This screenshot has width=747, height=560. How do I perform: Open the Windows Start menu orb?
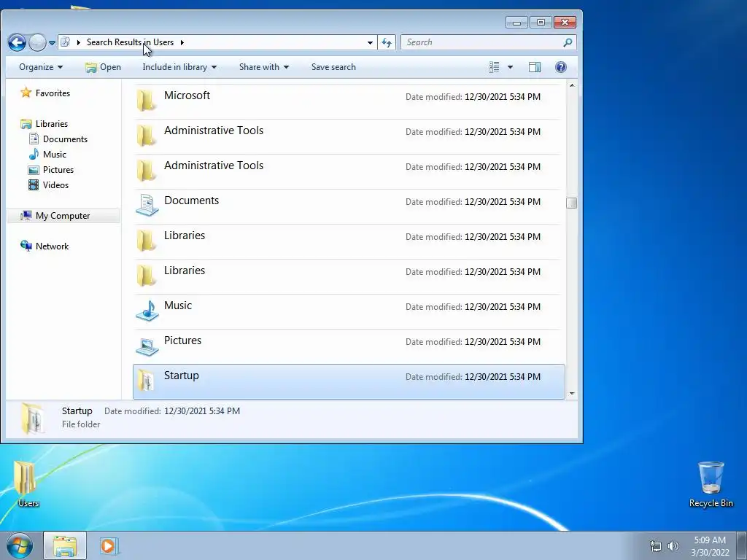point(20,545)
